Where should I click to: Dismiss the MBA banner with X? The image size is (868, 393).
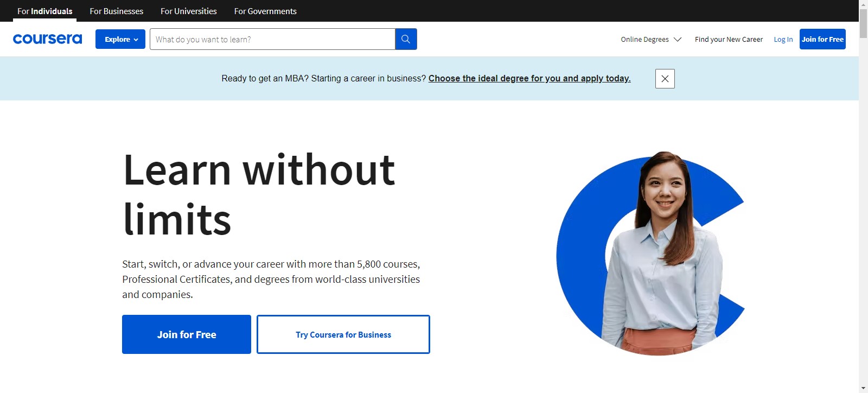(x=665, y=79)
